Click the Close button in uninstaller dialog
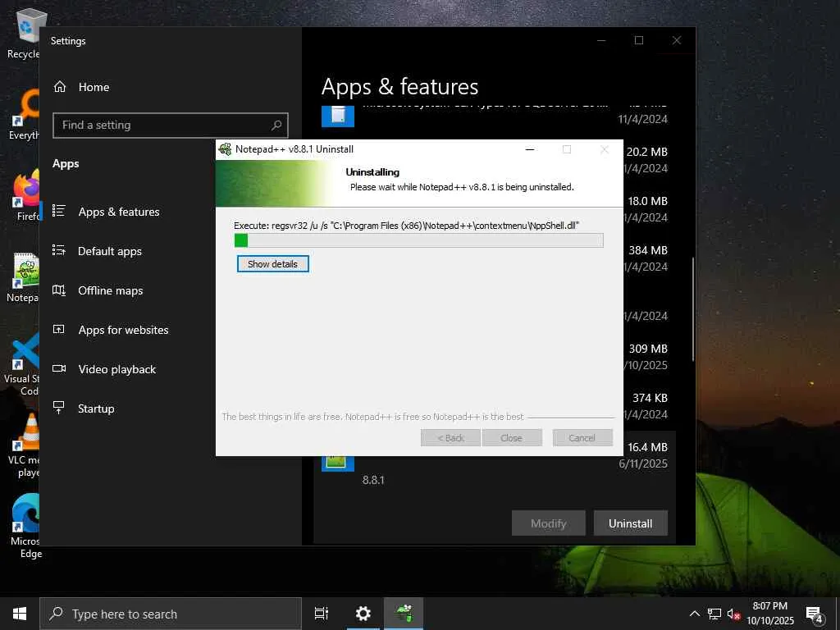Screen dimensions: 840x630 [x=512, y=438]
